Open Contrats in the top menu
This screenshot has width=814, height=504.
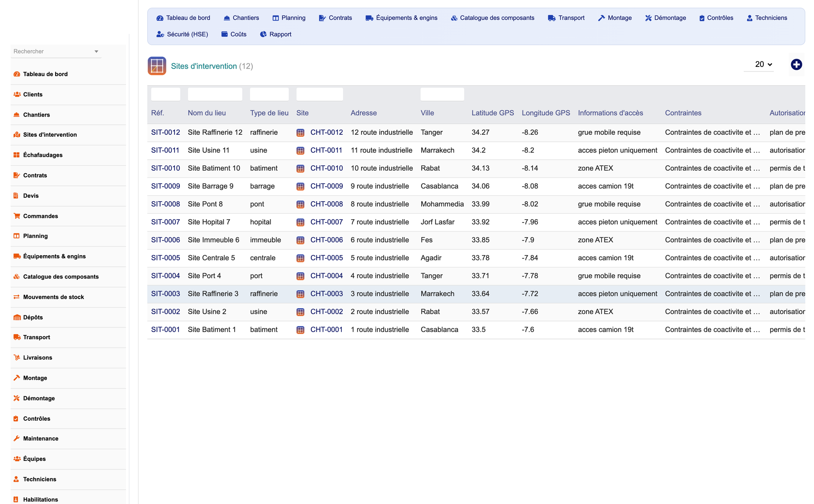(335, 18)
